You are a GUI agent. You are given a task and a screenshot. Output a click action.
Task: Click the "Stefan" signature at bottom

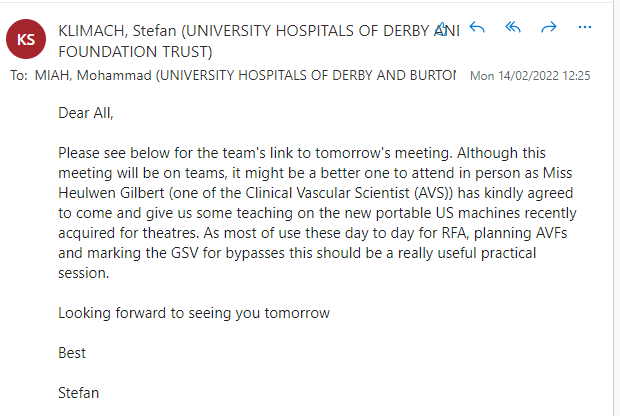pyautogui.click(x=79, y=392)
